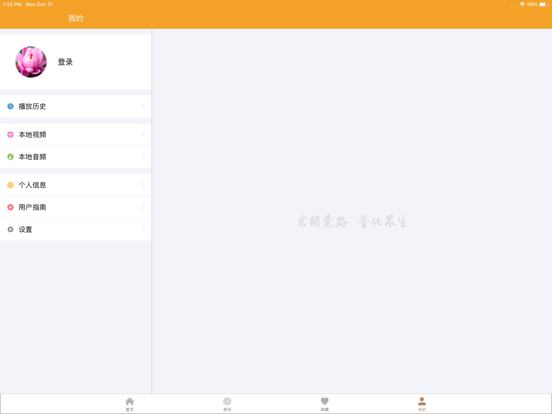Image resolution: width=552 pixels, height=414 pixels.
Task: Tap the lotus flower avatar picture
Action: coord(31,62)
